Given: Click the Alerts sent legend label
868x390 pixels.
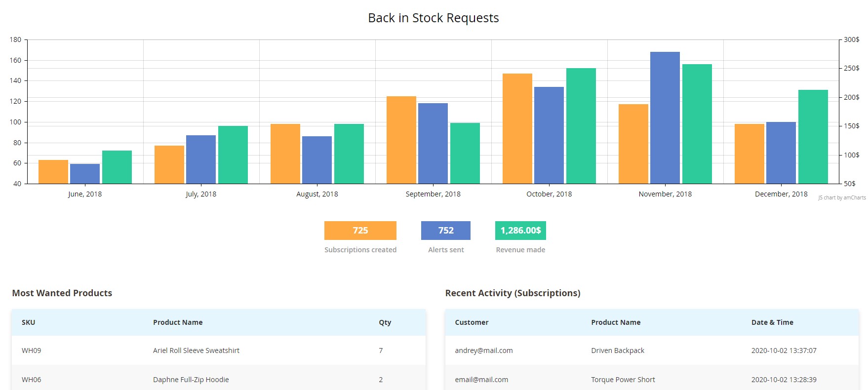Looking at the screenshot, I should [446, 250].
